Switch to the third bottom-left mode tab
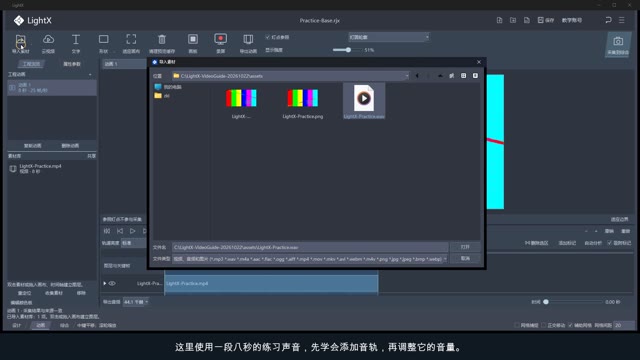Image resolution: width=640 pixels, height=360 pixels. (x=64, y=325)
